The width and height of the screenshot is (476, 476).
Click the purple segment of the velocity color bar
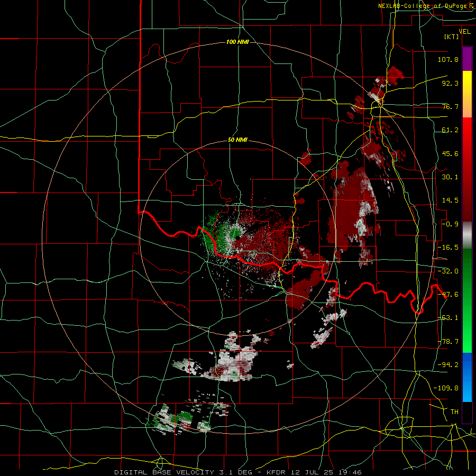(467, 59)
